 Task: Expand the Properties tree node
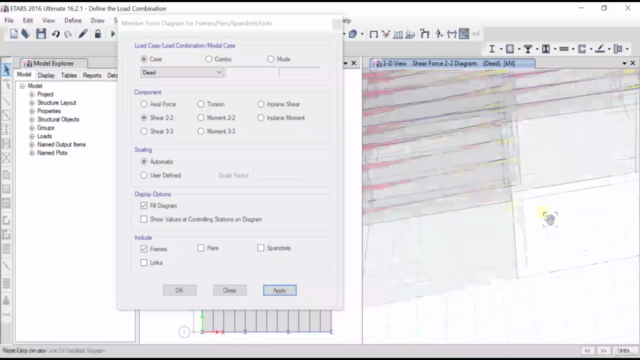tap(31, 111)
